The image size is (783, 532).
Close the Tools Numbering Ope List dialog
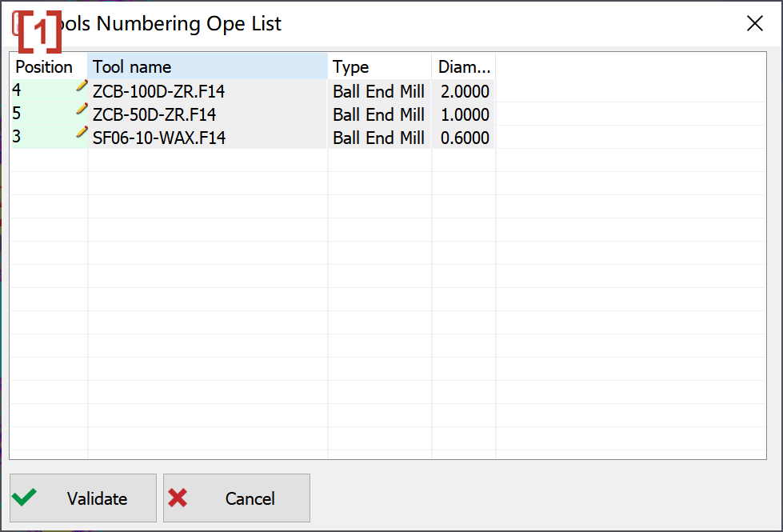754,23
